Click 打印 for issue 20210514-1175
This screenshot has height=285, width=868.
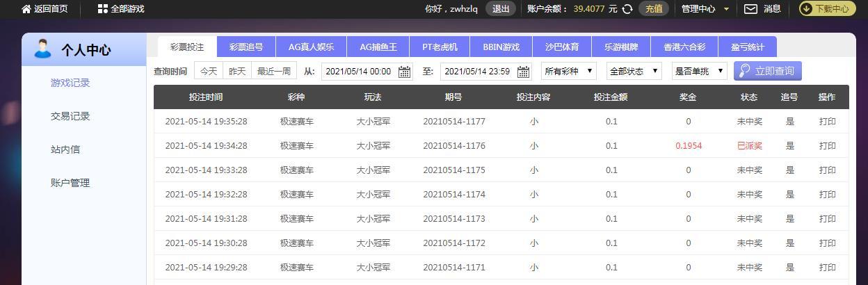827,170
